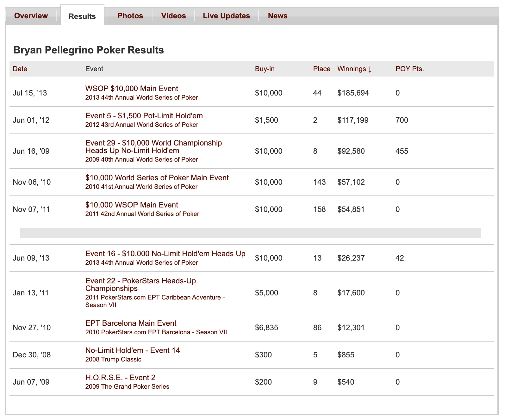Select the News tab
The height and width of the screenshot is (420, 505).
(277, 16)
